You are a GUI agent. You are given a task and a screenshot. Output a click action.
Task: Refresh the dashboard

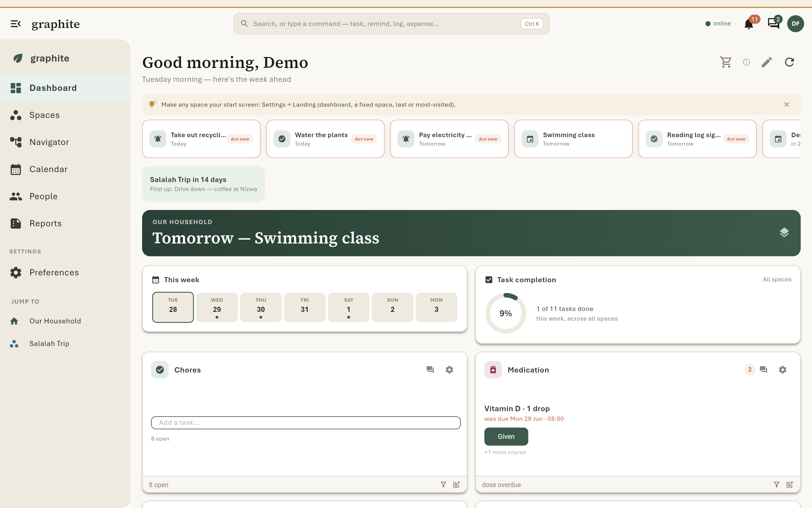point(789,62)
